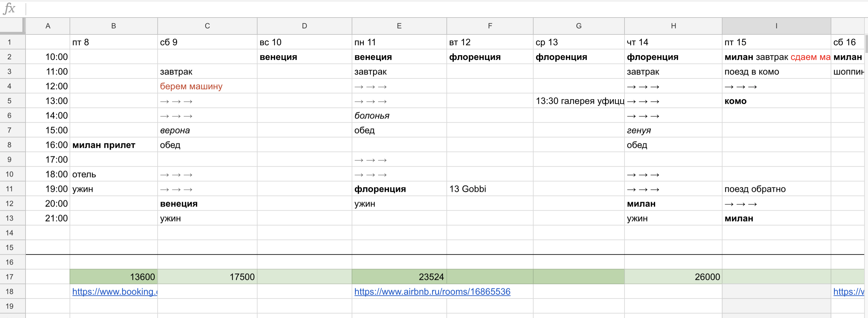
Task: Click the italic 'болонья' cell
Action: point(372,116)
